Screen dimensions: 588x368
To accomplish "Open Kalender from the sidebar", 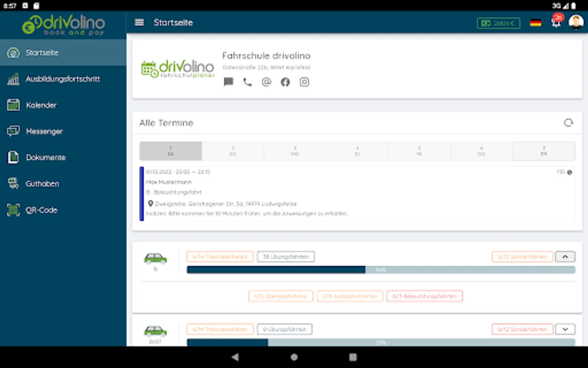I will coord(63,105).
